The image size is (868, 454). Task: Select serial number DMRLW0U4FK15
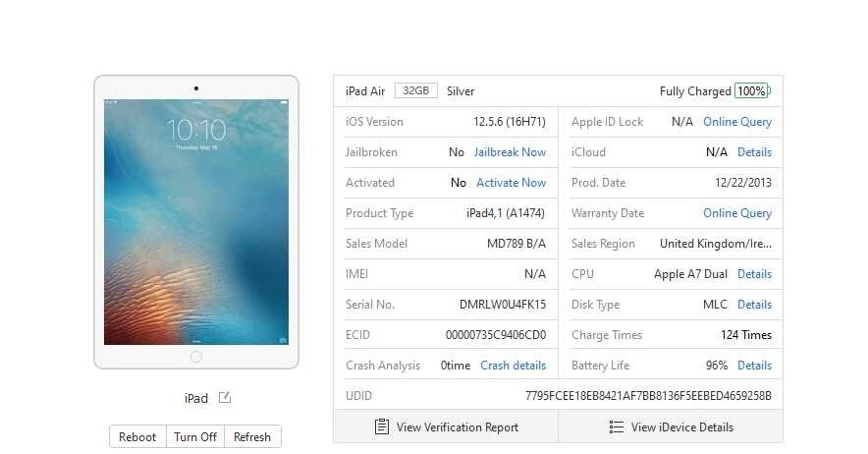[x=503, y=305]
